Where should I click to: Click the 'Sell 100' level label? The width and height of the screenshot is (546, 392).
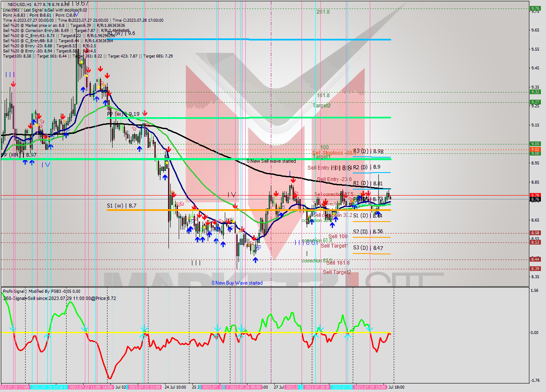point(338,236)
